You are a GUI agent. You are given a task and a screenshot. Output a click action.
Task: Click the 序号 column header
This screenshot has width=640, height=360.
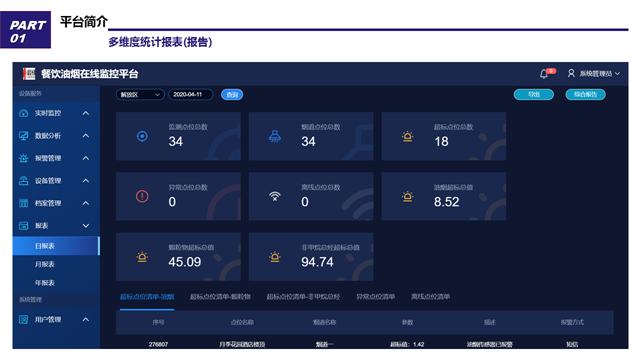158,322
